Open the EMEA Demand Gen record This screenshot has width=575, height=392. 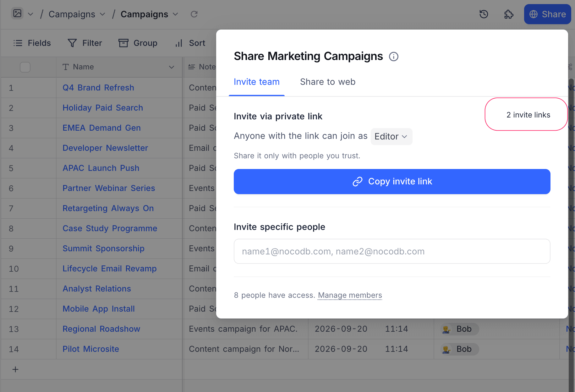(101, 128)
